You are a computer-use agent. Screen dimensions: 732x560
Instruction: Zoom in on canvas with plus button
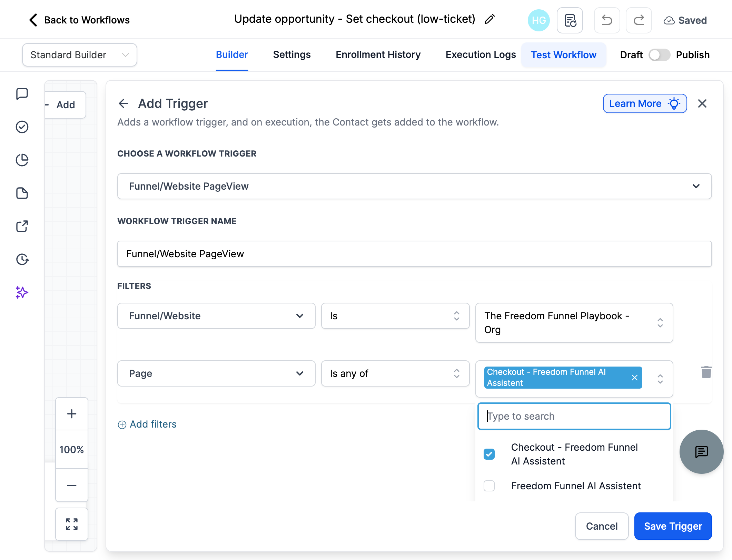tap(72, 414)
